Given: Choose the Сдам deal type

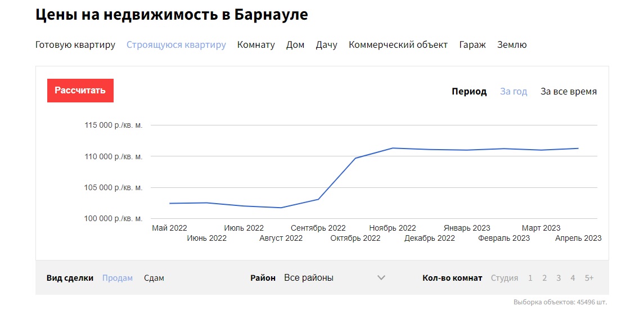Looking at the screenshot, I should (154, 278).
